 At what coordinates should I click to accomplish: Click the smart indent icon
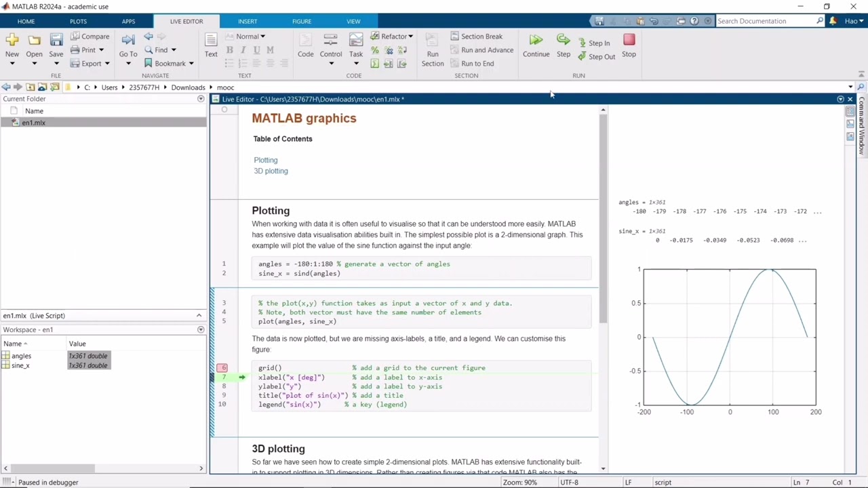375,64
